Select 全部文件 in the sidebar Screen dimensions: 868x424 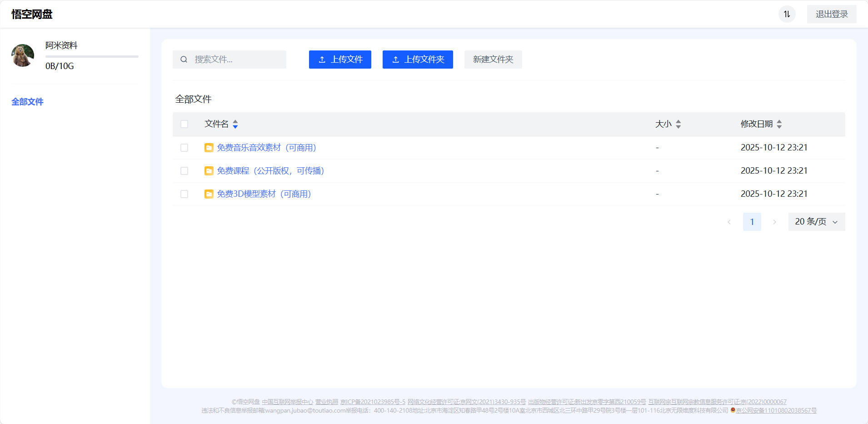(27, 101)
